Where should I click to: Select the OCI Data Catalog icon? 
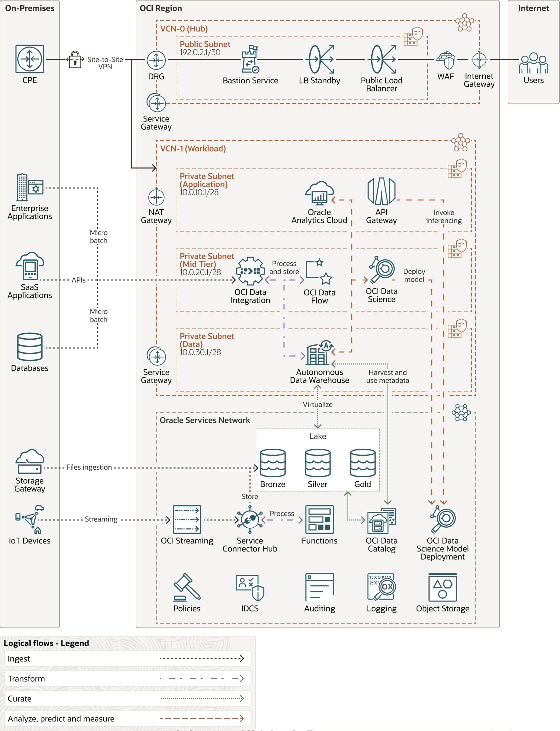[x=382, y=521]
